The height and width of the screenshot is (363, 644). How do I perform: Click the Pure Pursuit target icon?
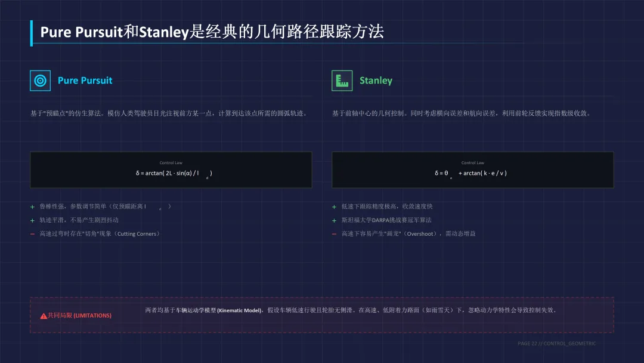(41, 81)
